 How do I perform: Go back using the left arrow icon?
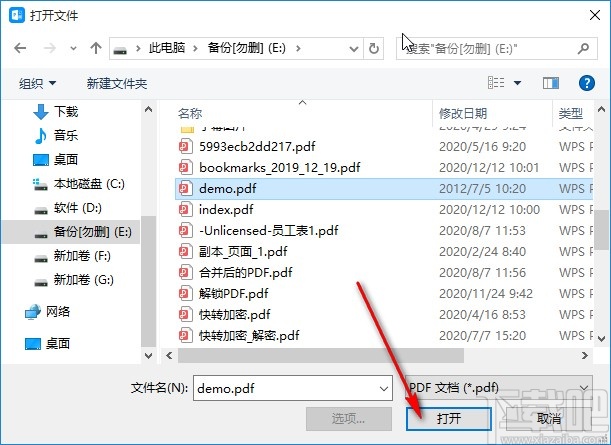pos(20,48)
